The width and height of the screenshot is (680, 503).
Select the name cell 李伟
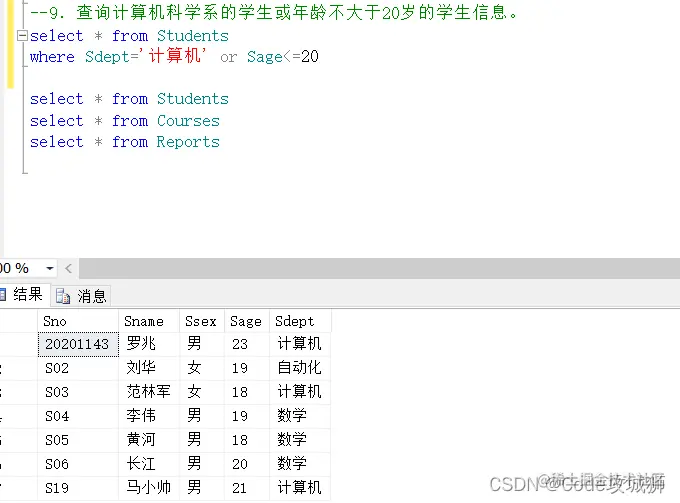[149, 416]
